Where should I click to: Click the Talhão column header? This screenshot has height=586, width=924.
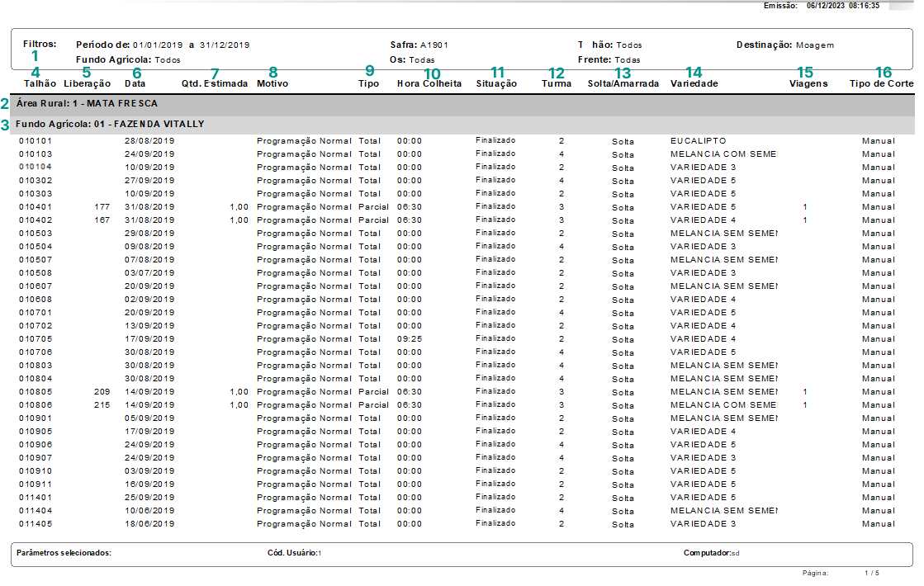pyautogui.click(x=40, y=83)
